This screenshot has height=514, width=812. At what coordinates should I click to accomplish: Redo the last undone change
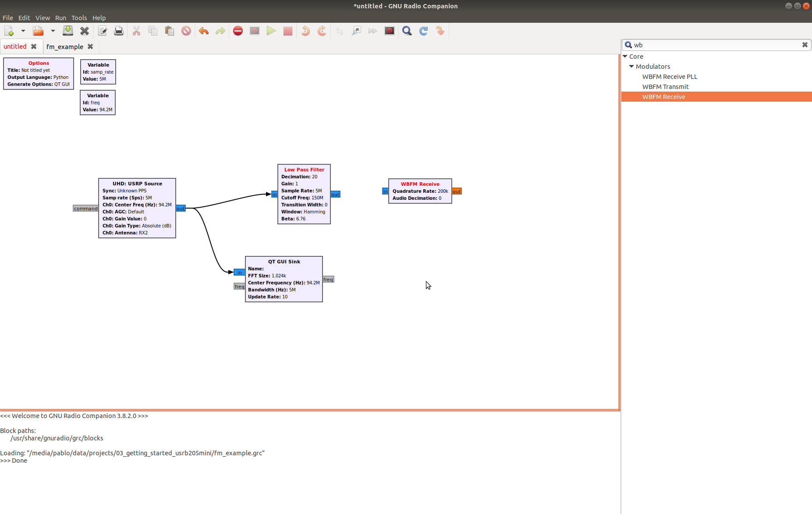pos(220,31)
